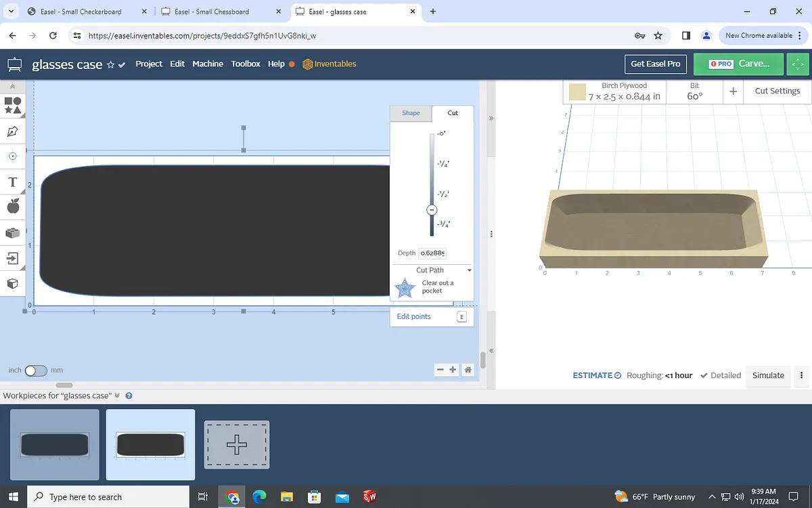Screen dimensions: 812x508
Task: Click the home view reset icon
Action: click(x=468, y=370)
